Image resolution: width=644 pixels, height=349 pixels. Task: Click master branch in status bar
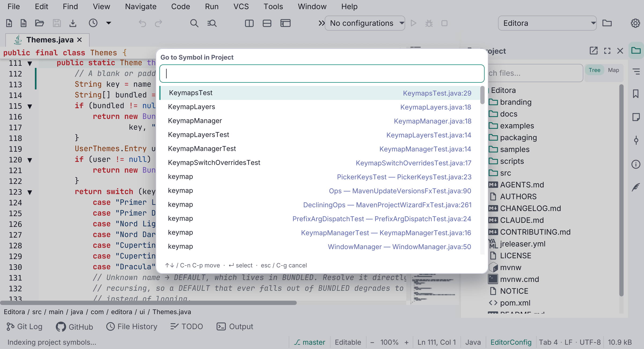(309, 342)
